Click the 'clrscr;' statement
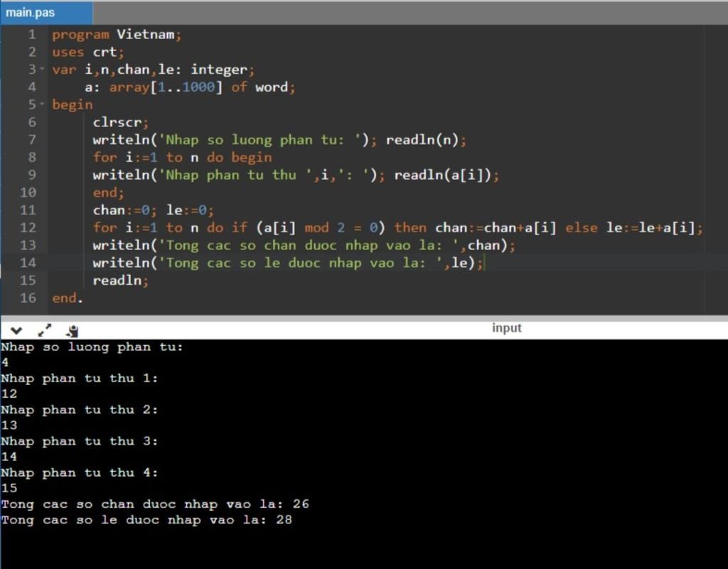 tap(120, 122)
